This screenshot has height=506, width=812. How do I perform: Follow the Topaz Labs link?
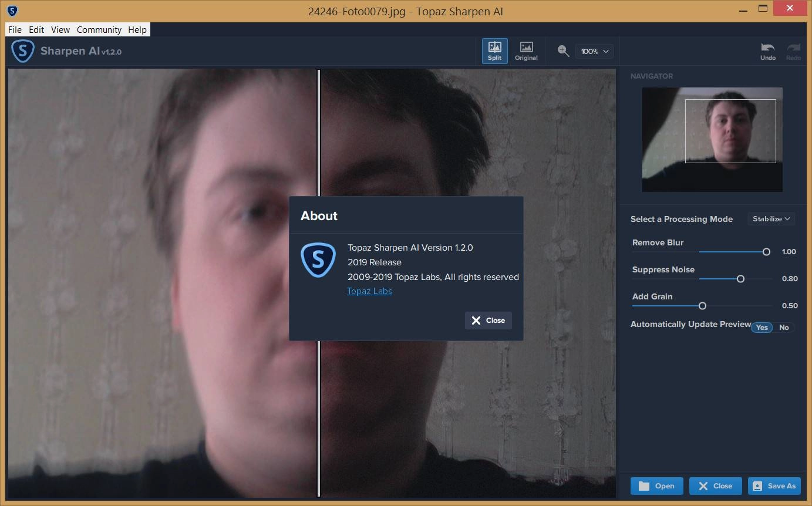[x=369, y=291]
